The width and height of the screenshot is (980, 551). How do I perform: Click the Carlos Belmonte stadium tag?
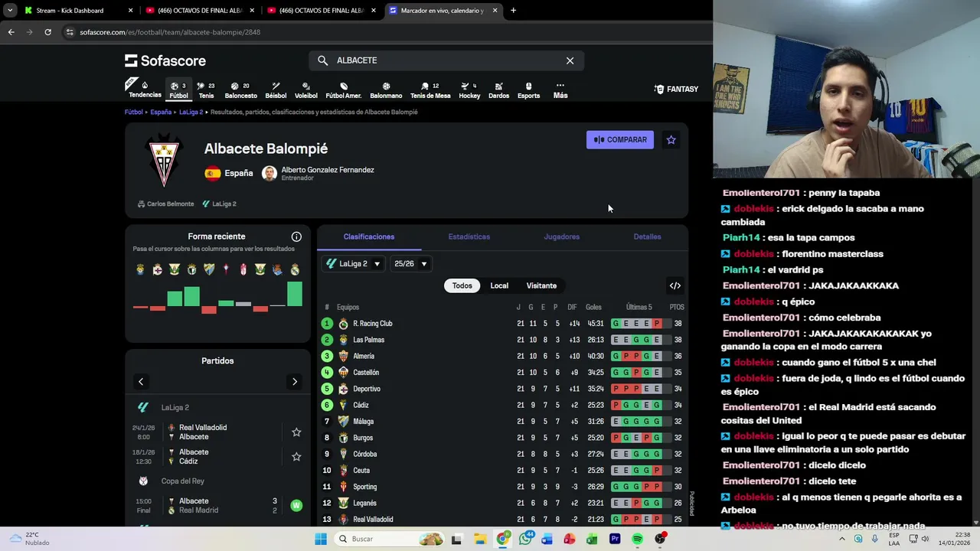[x=166, y=204]
